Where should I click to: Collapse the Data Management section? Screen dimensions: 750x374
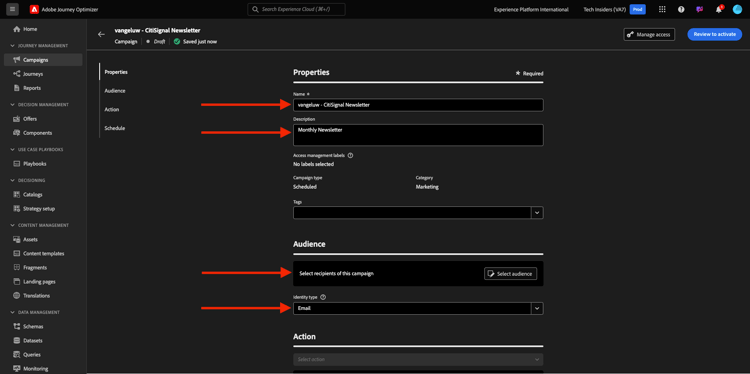pos(13,312)
